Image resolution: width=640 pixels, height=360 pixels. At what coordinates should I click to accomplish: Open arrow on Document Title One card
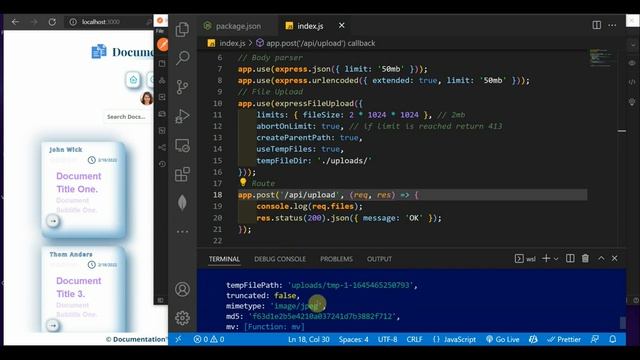[x=53, y=221]
